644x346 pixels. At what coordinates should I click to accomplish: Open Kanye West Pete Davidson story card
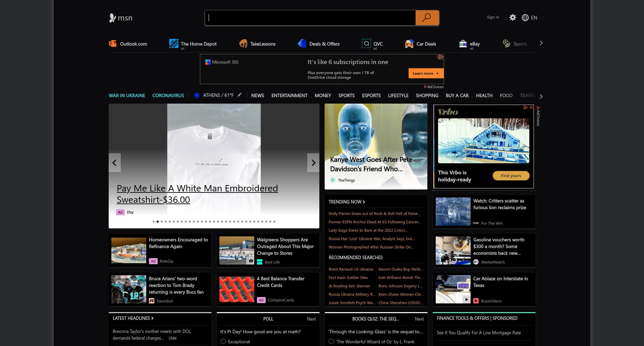[376, 147]
